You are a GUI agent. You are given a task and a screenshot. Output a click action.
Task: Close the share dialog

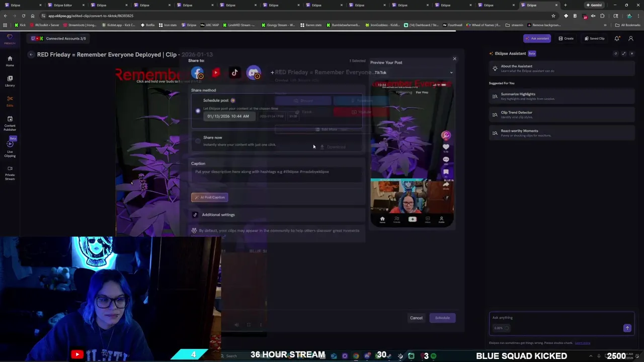(454, 59)
